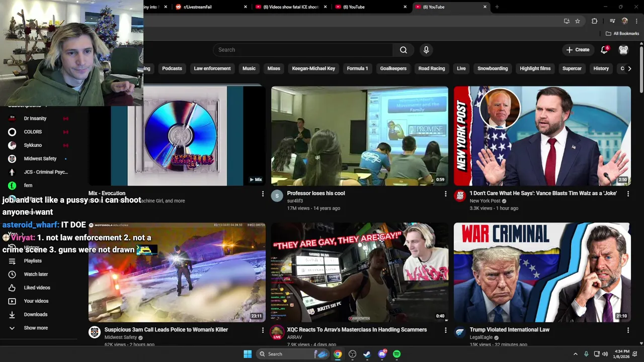Open the New York Post Vance video thumbnail
The width and height of the screenshot is (644, 362).
click(x=542, y=136)
